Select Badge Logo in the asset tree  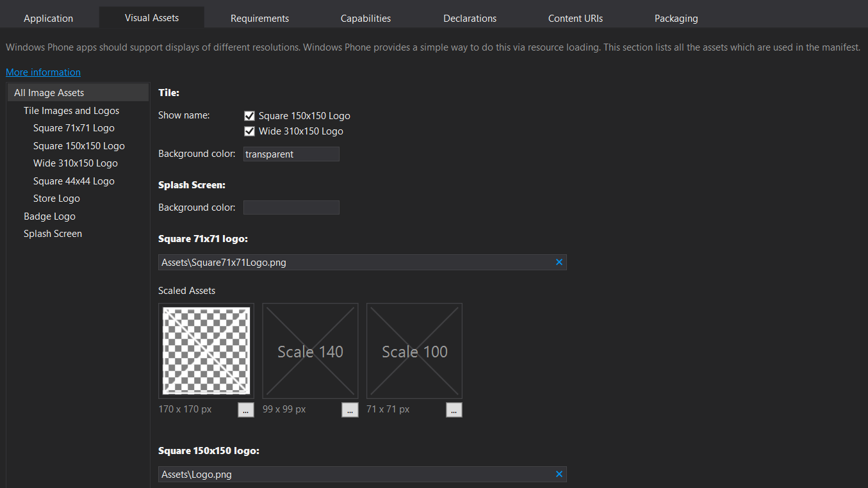(49, 216)
